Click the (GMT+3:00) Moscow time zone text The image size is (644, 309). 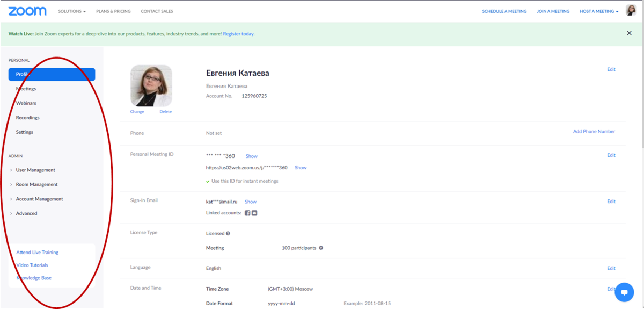(x=290, y=289)
